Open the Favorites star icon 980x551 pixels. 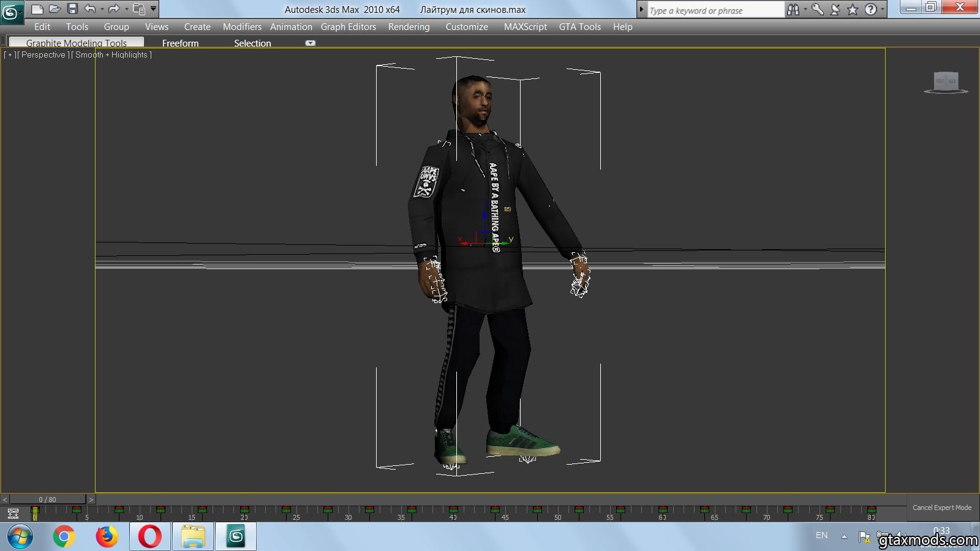point(852,10)
